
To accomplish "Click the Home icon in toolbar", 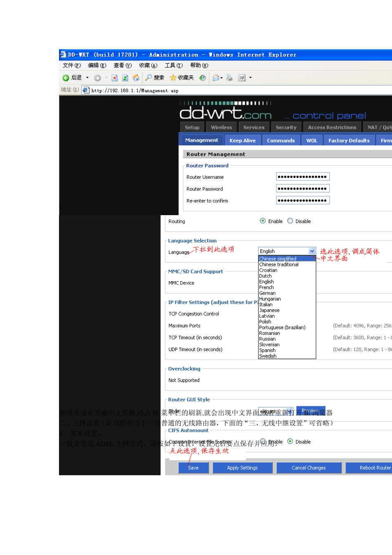I will [136, 78].
